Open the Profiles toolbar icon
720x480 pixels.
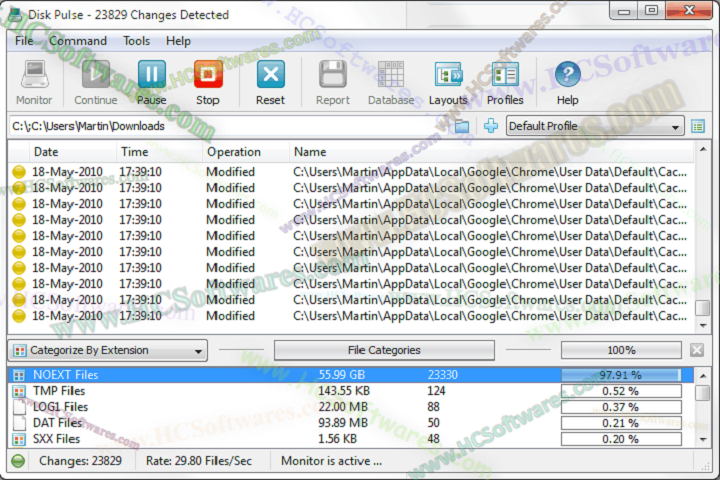505,74
